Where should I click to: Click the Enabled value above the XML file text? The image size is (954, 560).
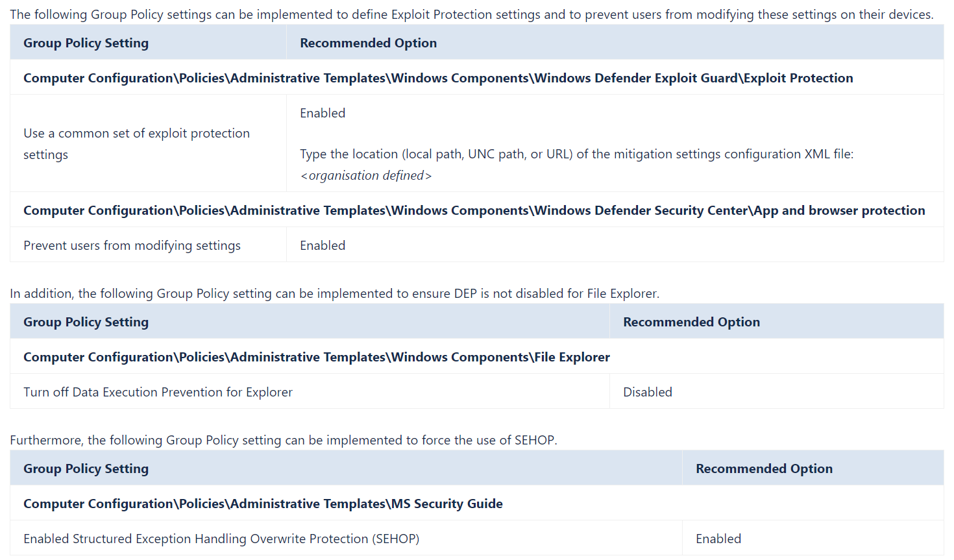pyautogui.click(x=323, y=113)
